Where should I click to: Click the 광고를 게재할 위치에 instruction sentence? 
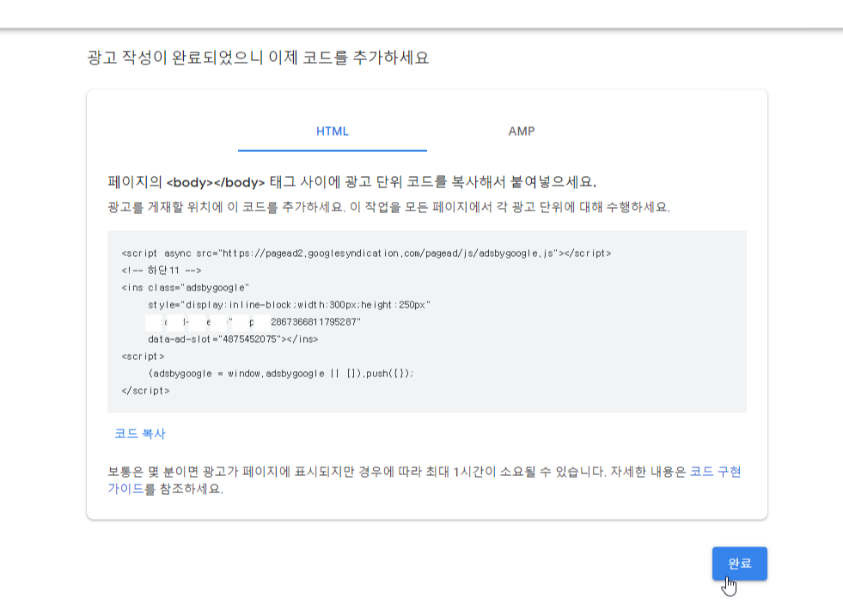388,207
